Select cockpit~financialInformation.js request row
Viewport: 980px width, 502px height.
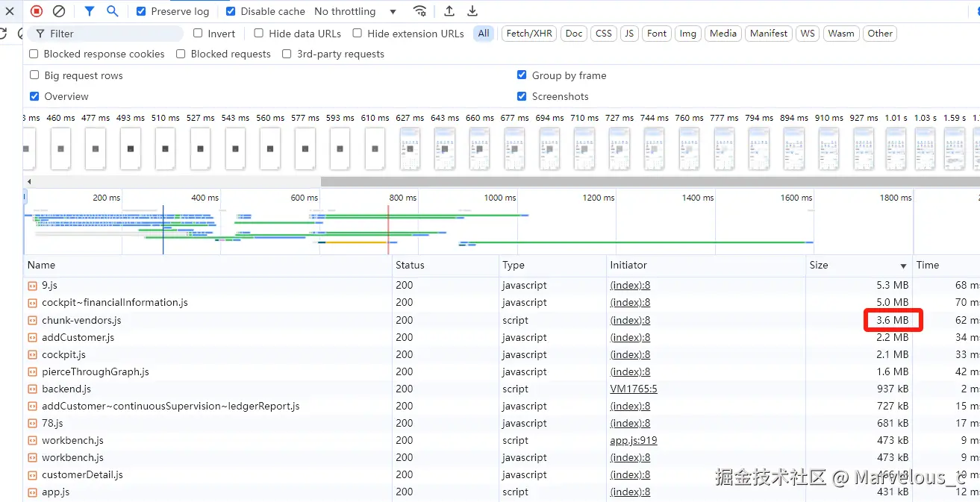click(x=502, y=303)
